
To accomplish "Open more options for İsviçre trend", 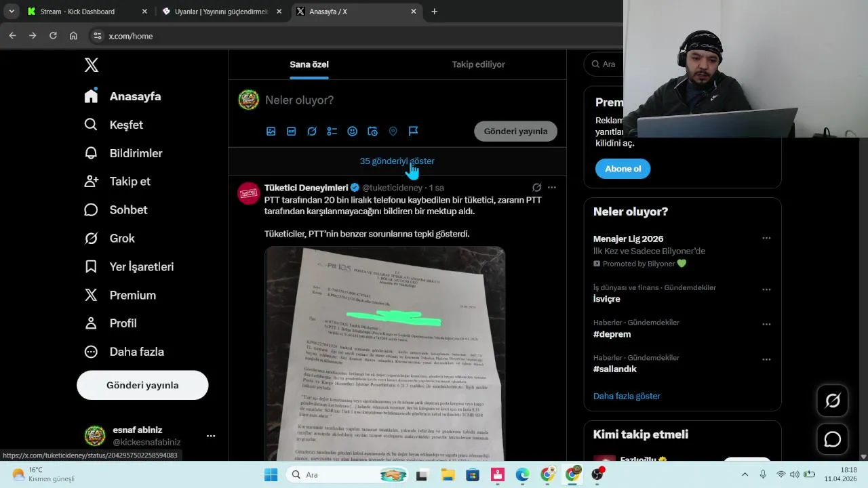I will [766, 289].
